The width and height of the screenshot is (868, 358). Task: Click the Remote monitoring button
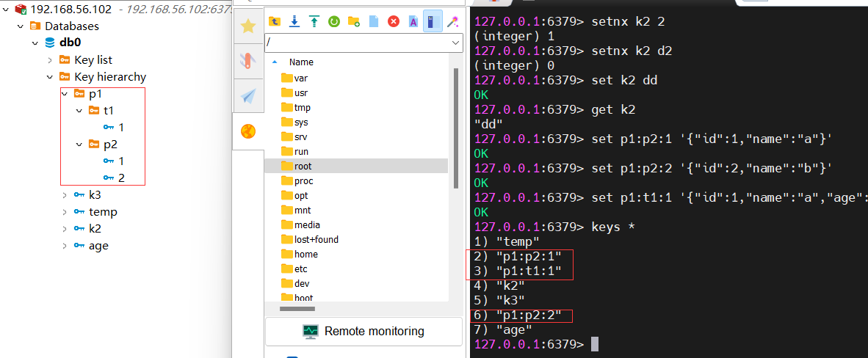click(x=365, y=332)
